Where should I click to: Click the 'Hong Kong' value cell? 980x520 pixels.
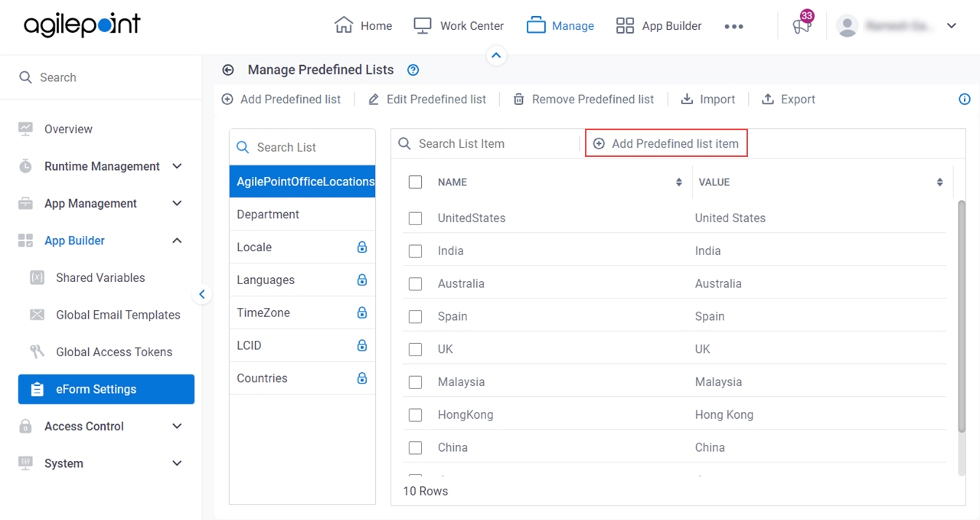724,415
